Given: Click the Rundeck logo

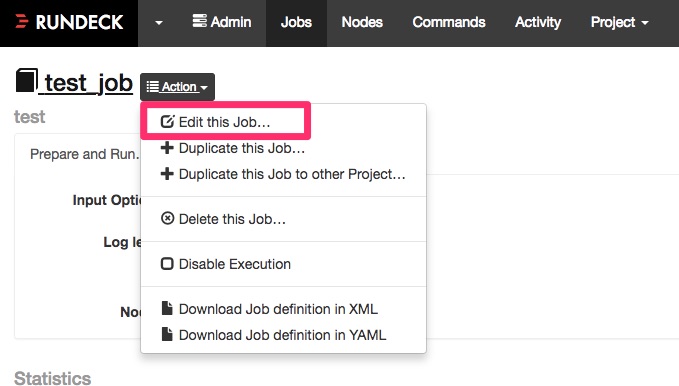Looking at the screenshot, I should [x=69, y=23].
